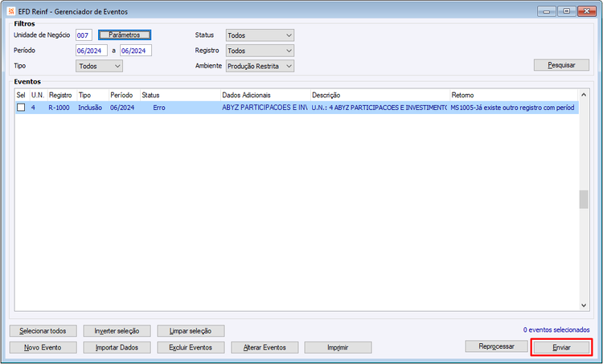Open the Ambiente Produção Restrita dropdown
The image size is (603, 364).
260,66
